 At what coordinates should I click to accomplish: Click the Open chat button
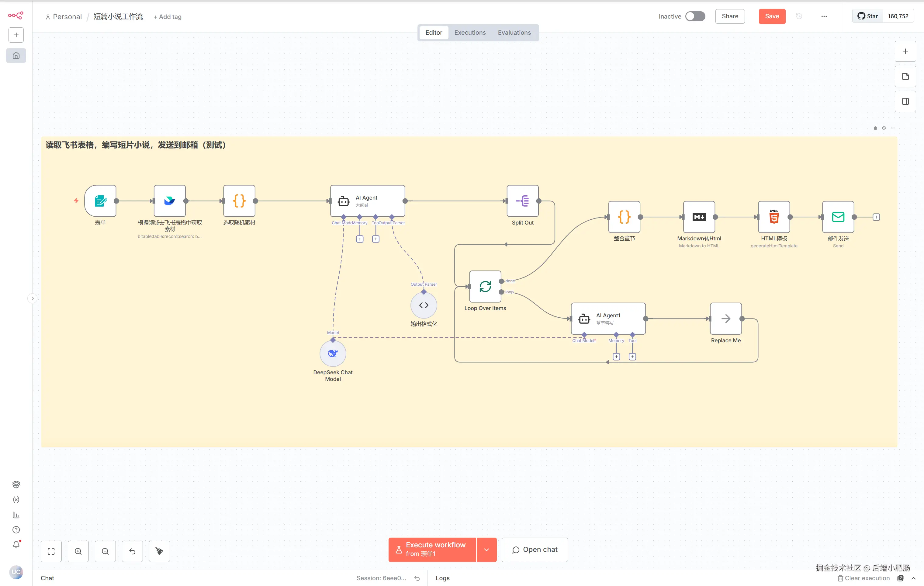534,549
